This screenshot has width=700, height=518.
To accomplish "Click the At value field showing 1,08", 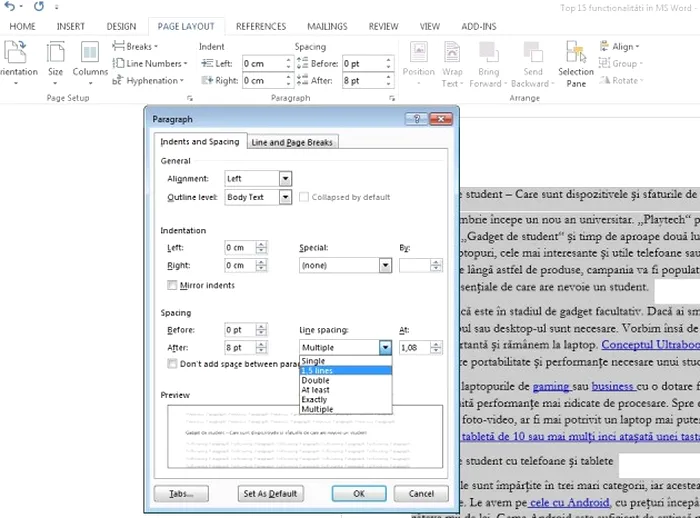I will pyautogui.click(x=415, y=347).
